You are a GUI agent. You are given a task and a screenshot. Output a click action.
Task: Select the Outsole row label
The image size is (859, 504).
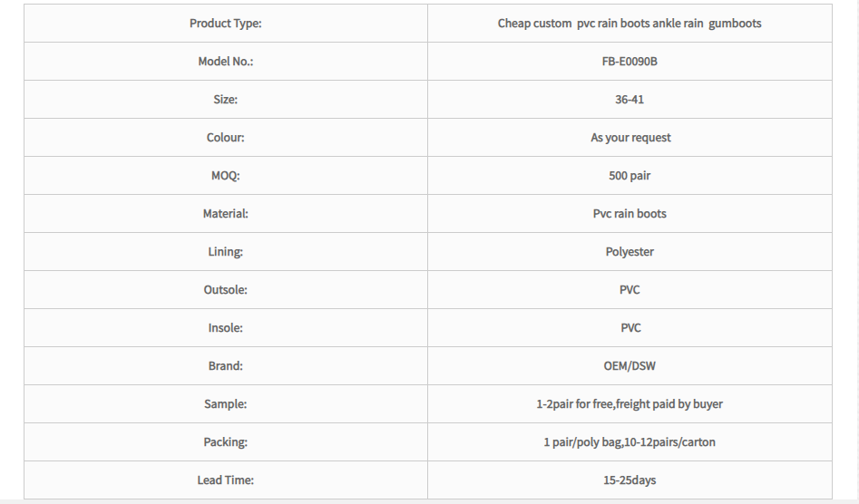(226, 289)
